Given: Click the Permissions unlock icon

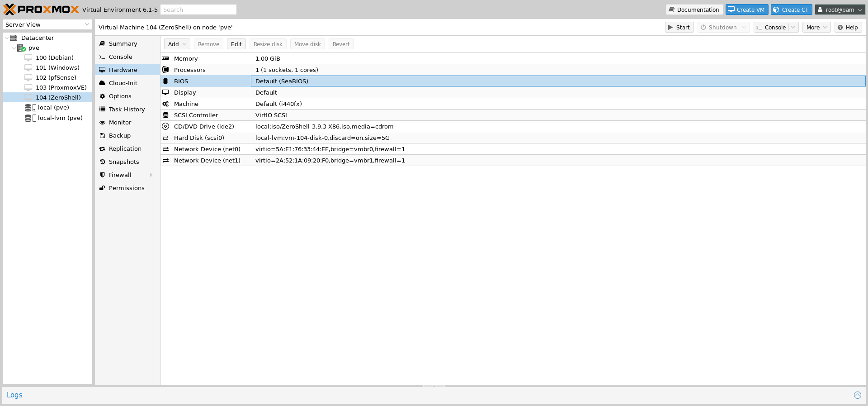Looking at the screenshot, I should (x=102, y=188).
